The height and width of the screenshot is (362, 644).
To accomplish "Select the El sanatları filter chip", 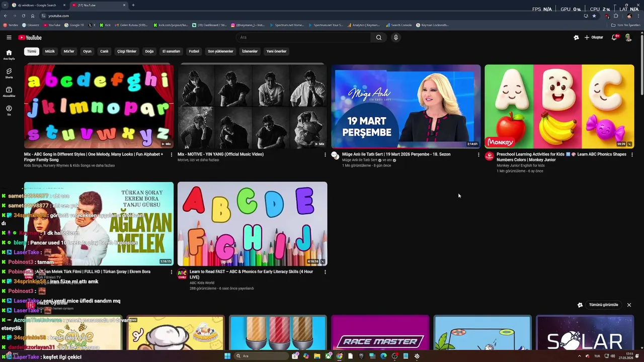I will coord(171,51).
